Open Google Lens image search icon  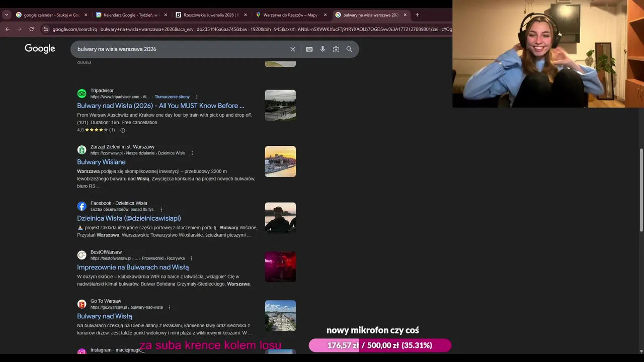(x=336, y=49)
